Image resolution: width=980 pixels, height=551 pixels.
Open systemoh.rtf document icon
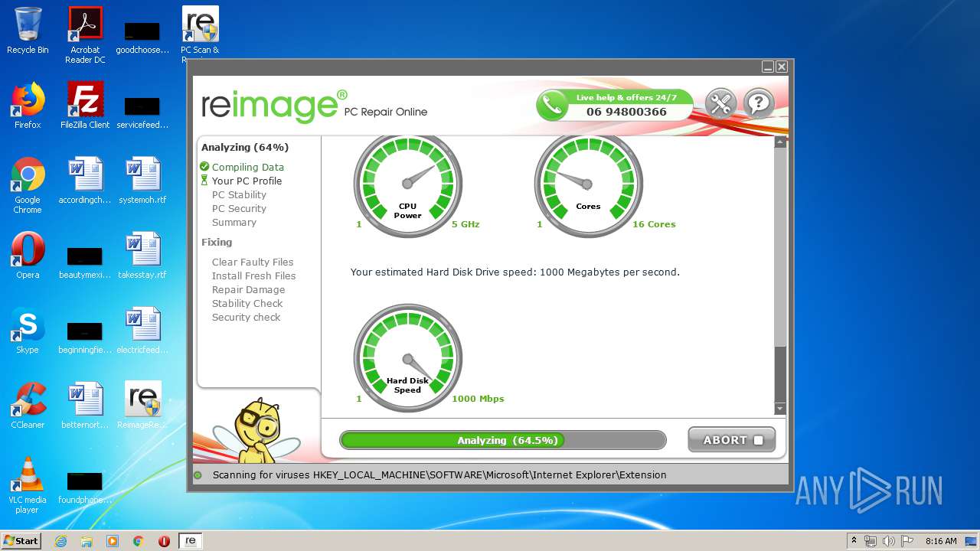142,181
